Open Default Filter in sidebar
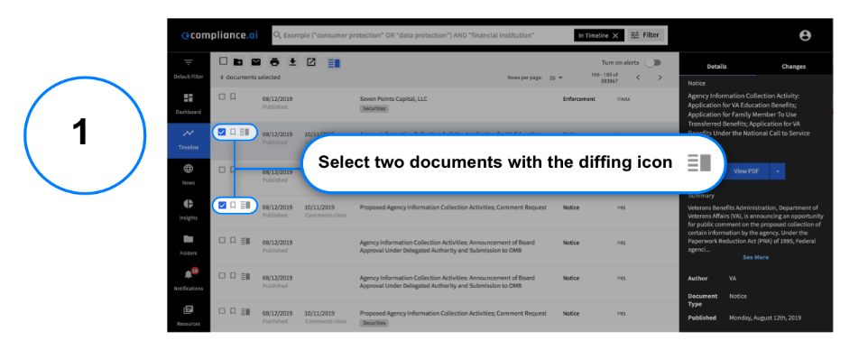The width and height of the screenshot is (868, 350). pyautogui.click(x=189, y=69)
